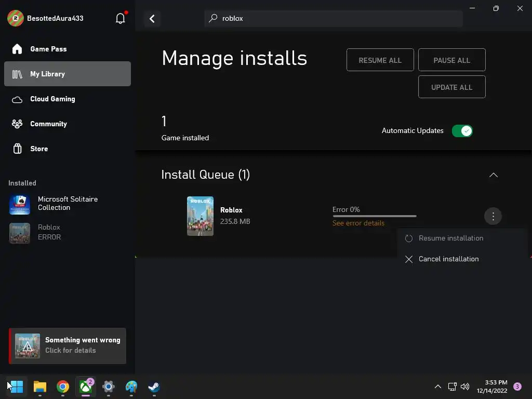Click the BesottedAura433 username
The height and width of the screenshot is (399, 532).
(55, 18)
